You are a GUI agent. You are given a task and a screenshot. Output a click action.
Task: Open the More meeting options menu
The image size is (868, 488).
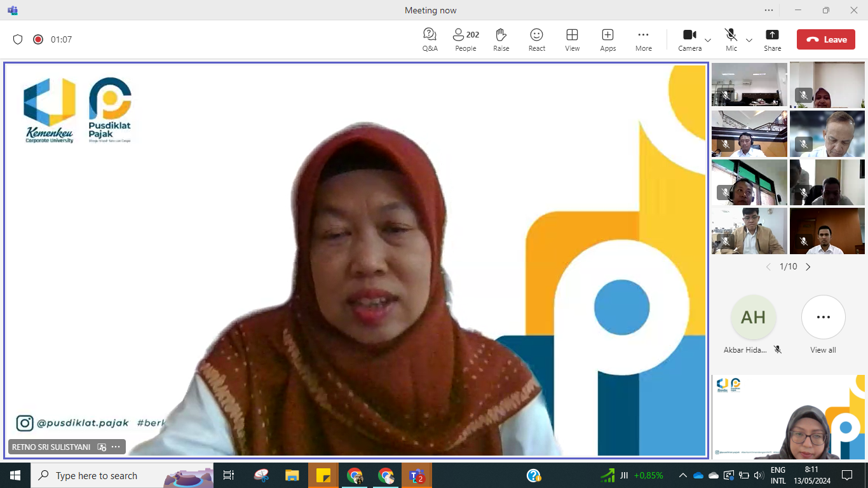coord(643,39)
